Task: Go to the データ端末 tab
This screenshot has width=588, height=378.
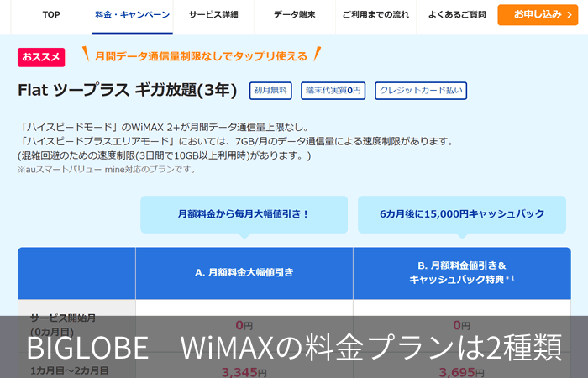Action: pos(294,15)
